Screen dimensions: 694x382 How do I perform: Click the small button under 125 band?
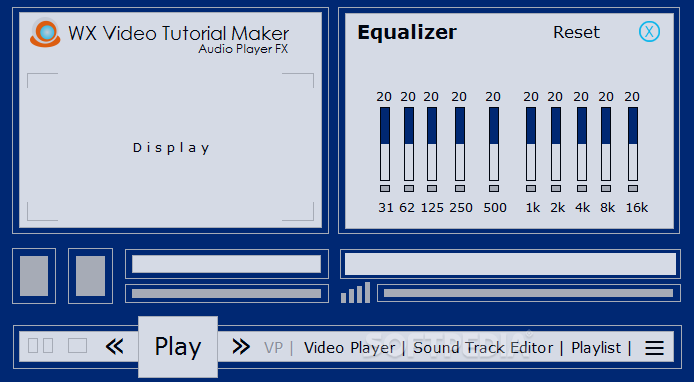[x=432, y=189]
